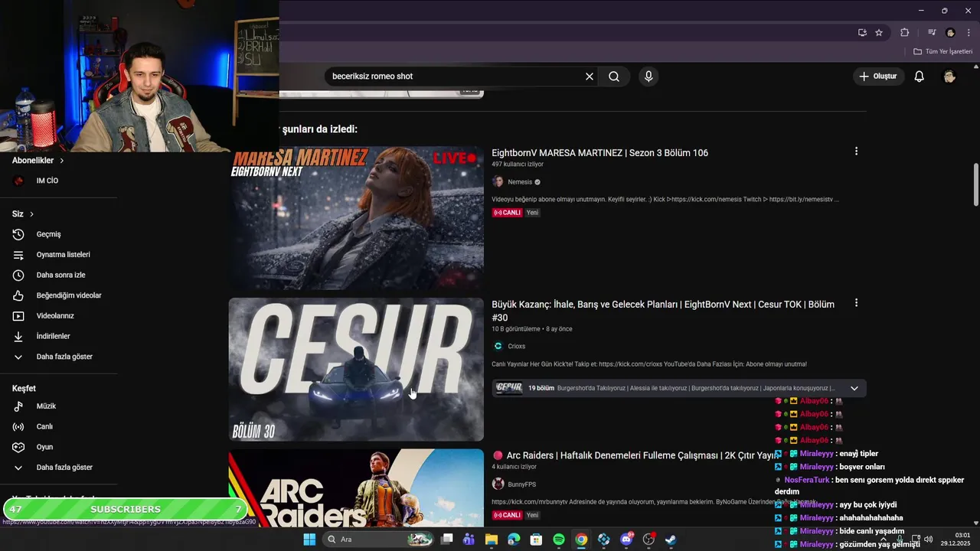The width and height of the screenshot is (980, 551).
Task: Open Arc Raiders stream title
Action: pyautogui.click(x=642, y=455)
